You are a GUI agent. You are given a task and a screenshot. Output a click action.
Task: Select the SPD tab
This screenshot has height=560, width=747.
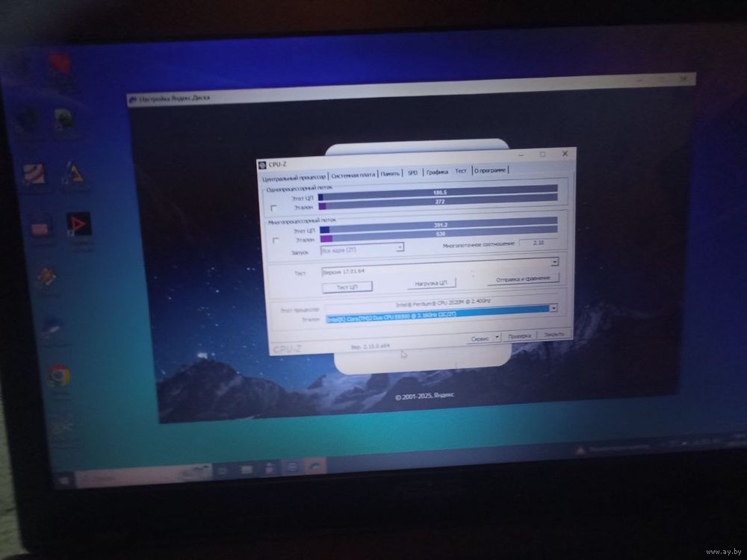(x=413, y=172)
